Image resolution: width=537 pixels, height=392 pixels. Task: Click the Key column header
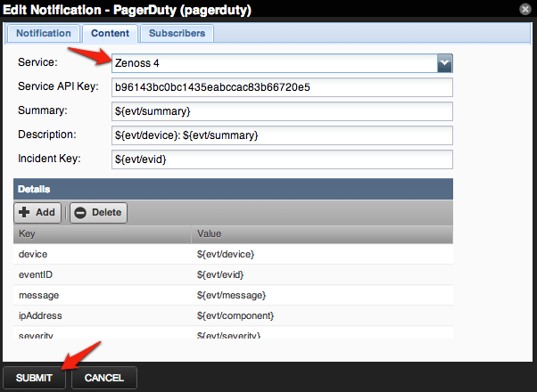tap(102, 234)
